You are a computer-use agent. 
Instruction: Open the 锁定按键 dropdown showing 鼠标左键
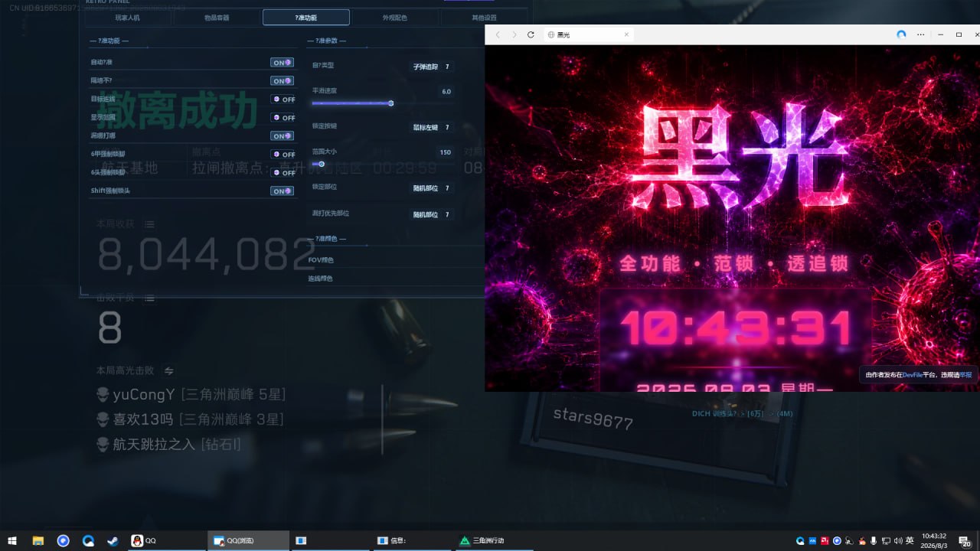point(432,127)
